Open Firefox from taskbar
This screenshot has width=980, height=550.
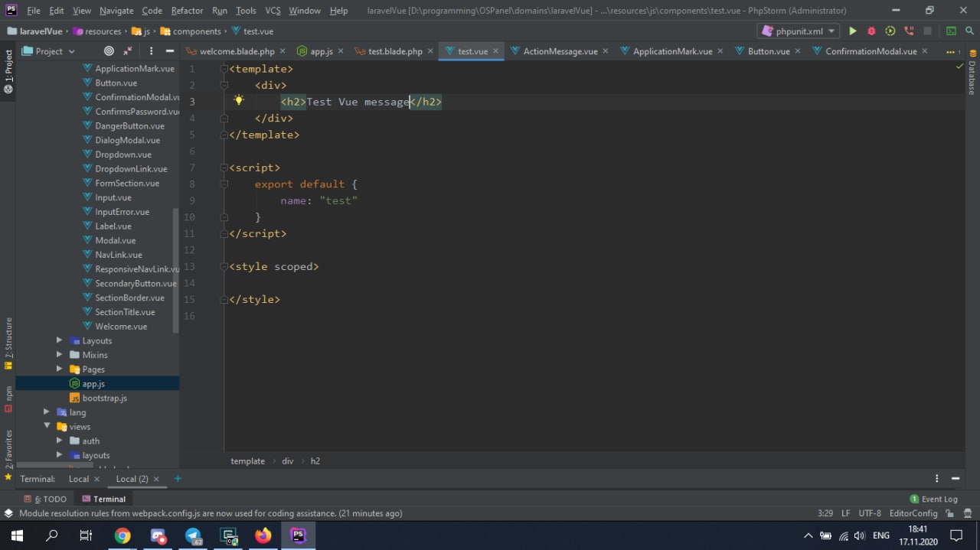263,535
